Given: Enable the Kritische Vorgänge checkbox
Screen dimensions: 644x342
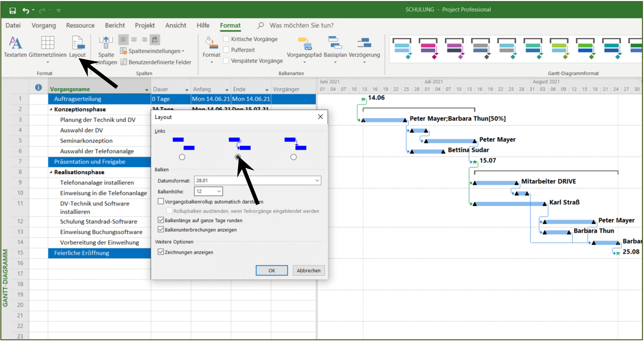Looking at the screenshot, I should tap(226, 39).
